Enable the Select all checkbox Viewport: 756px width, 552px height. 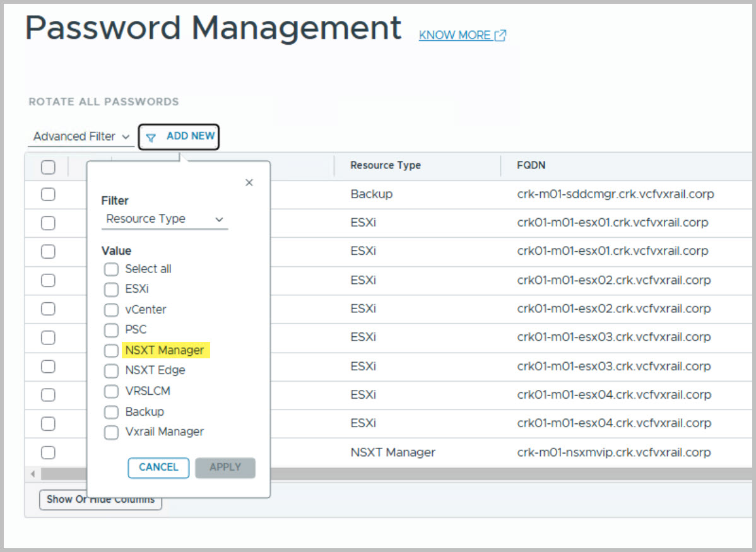pos(111,269)
